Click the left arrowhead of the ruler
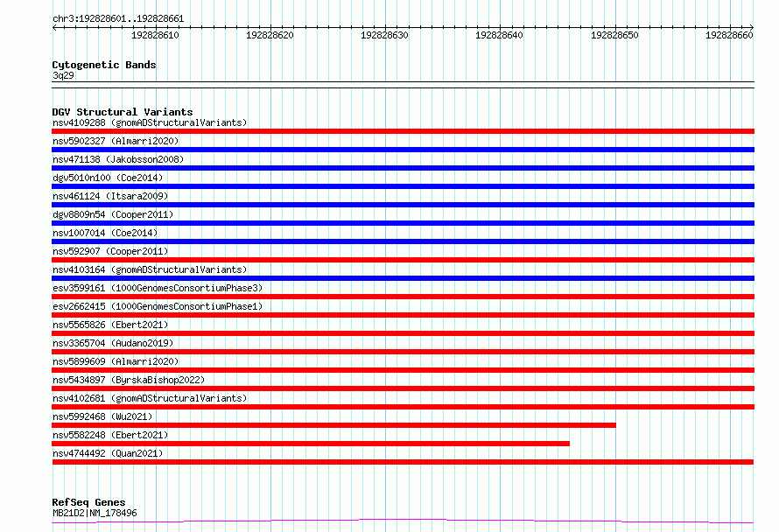The image size is (779, 532). 54,27
